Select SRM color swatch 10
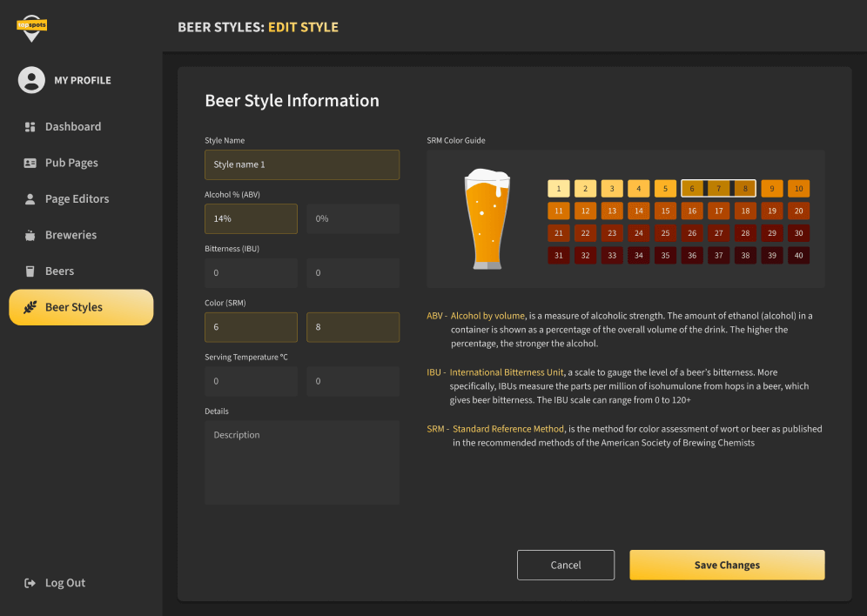The width and height of the screenshot is (867, 616). coord(798,189)
